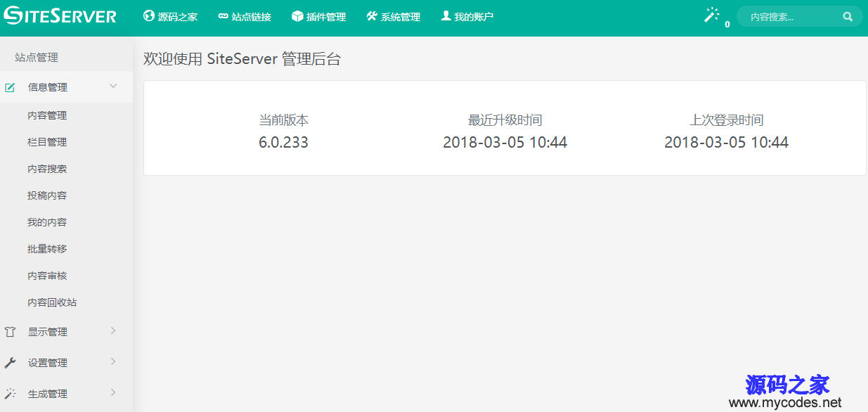
Task: Click the 当前版本 label
Action: [284, 120]
